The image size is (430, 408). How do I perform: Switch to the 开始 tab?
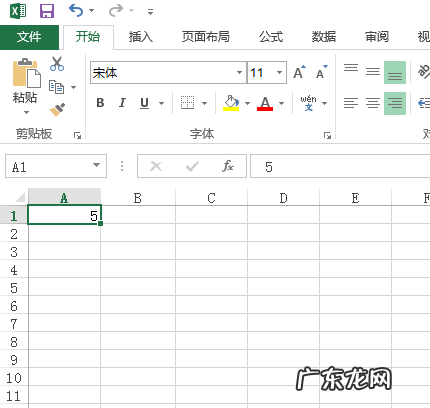click(x=88, y=37)
